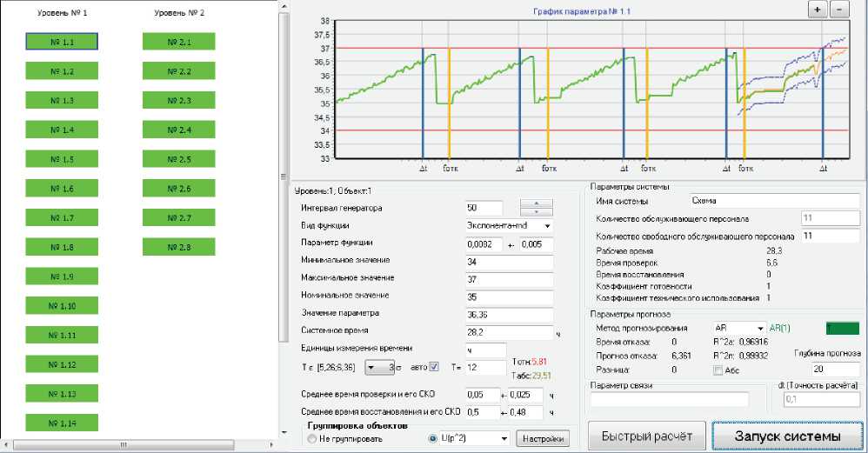The width and height of the screenshot is (868, 453).
Task: Select object № 2.6
Action: click(179, 188)
